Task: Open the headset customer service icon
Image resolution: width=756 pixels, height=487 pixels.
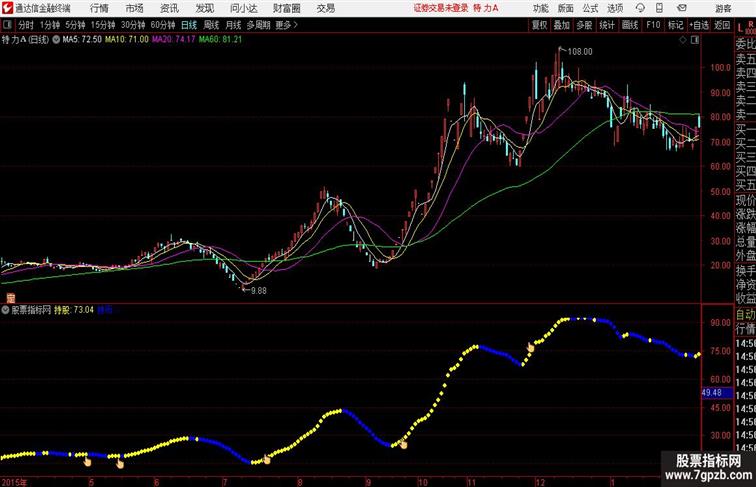Action: pos(640,8)
